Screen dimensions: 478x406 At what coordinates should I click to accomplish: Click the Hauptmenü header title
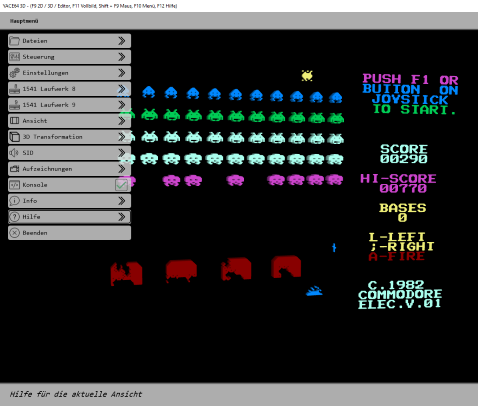[x=24, y=21]
